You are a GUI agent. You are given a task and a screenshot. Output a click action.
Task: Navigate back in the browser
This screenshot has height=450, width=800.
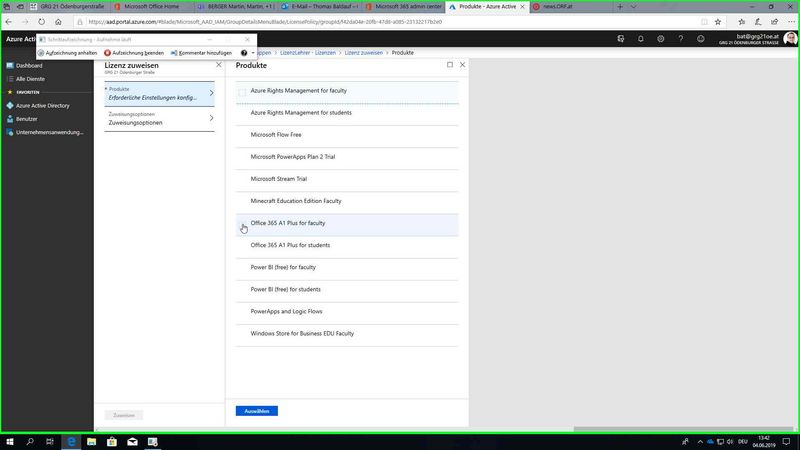(x=9, y=22)
